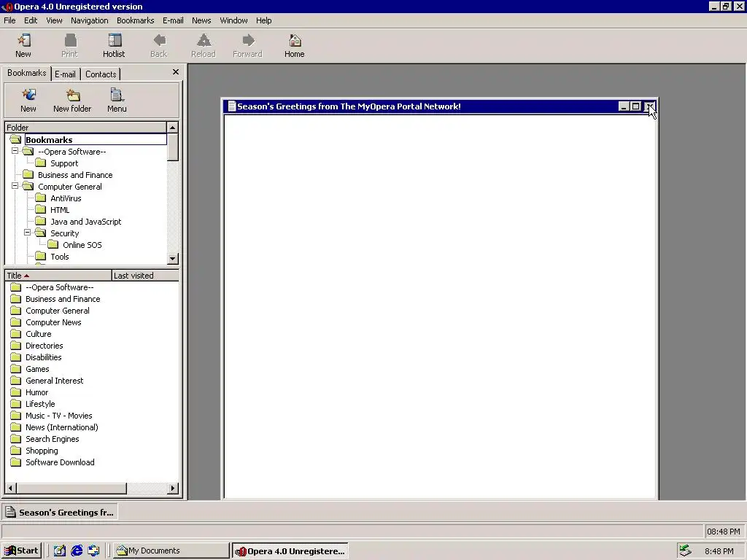747x560 pixels.
Task: Click Opera 4.0 taskbar button
Action: pyautogui.click(x=290, y=551)
